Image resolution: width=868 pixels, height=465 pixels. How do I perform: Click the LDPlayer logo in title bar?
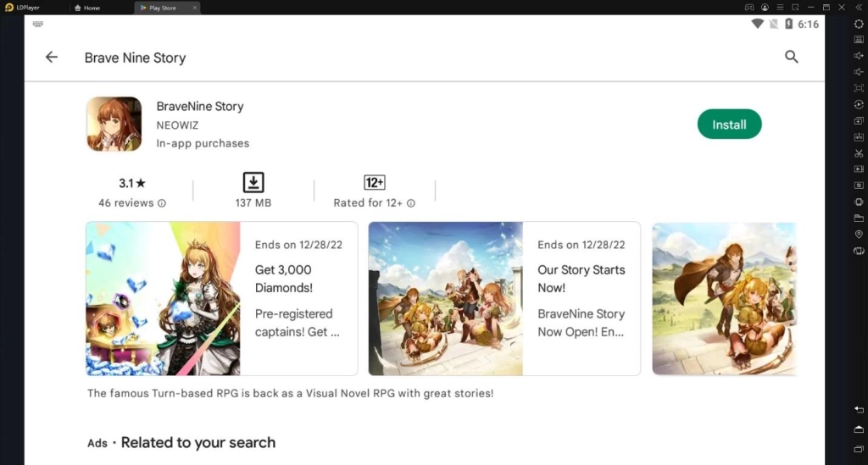(8, 7)
